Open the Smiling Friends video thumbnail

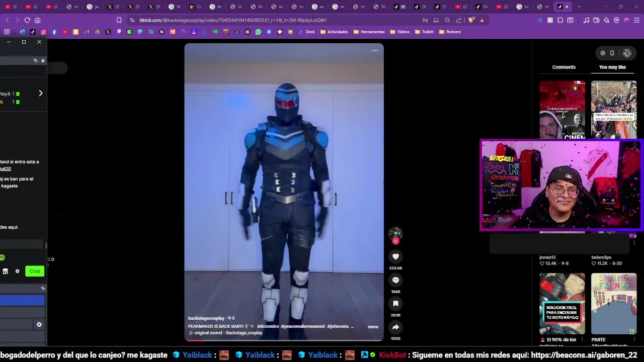(x=614, y=304)
